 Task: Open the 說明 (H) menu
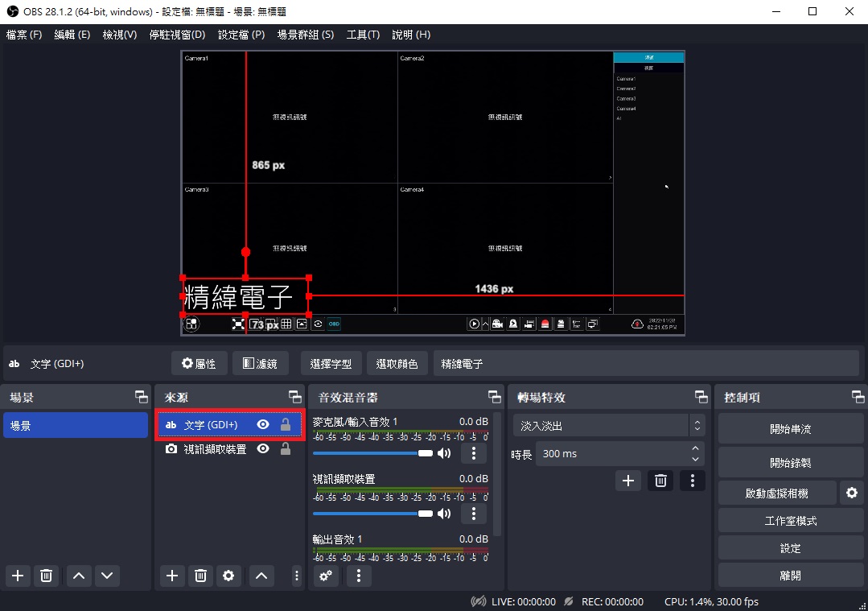[411, 35]
